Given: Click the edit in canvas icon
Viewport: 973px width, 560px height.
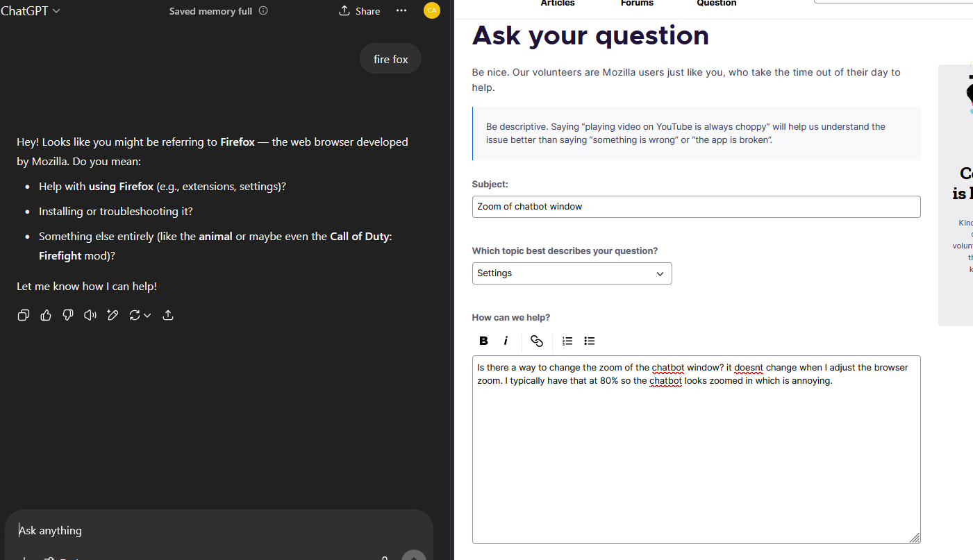Looking at the screenshot, I should pyautogui.click(x=113, y=315).
